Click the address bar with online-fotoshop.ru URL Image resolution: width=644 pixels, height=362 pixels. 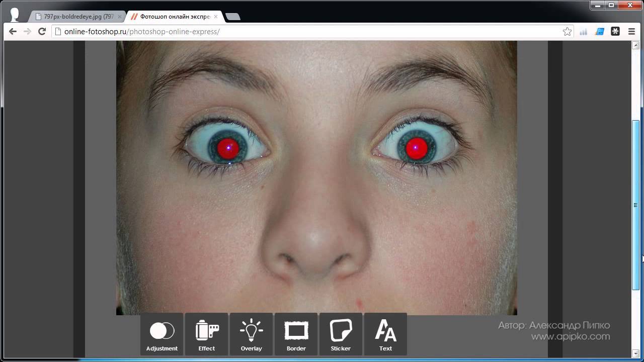point(302,32)
